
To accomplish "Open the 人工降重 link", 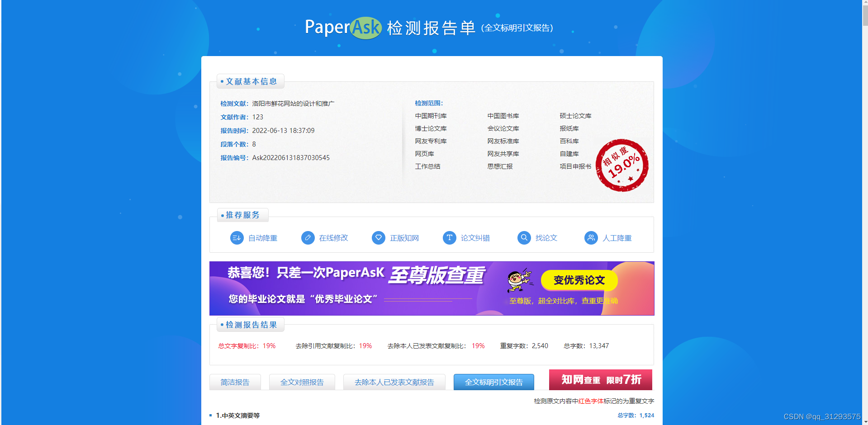I will pos(617,238).
